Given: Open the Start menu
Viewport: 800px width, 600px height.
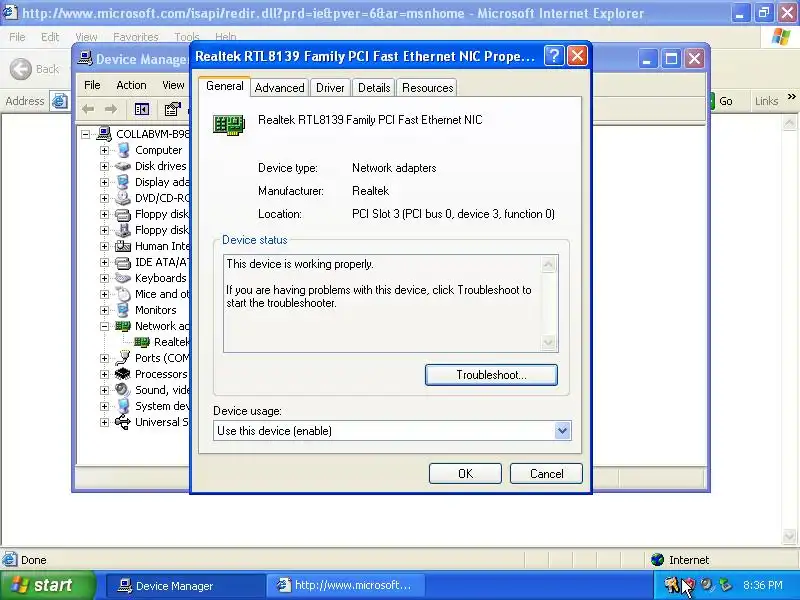Looking at the screenshot, I should coord(48,585).
